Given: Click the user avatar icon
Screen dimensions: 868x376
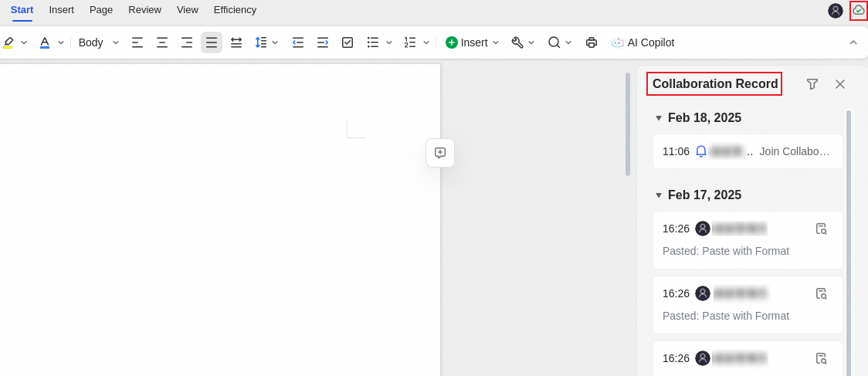Looking at the screenshot, I should pyautogui.click(x=836, y=11).
